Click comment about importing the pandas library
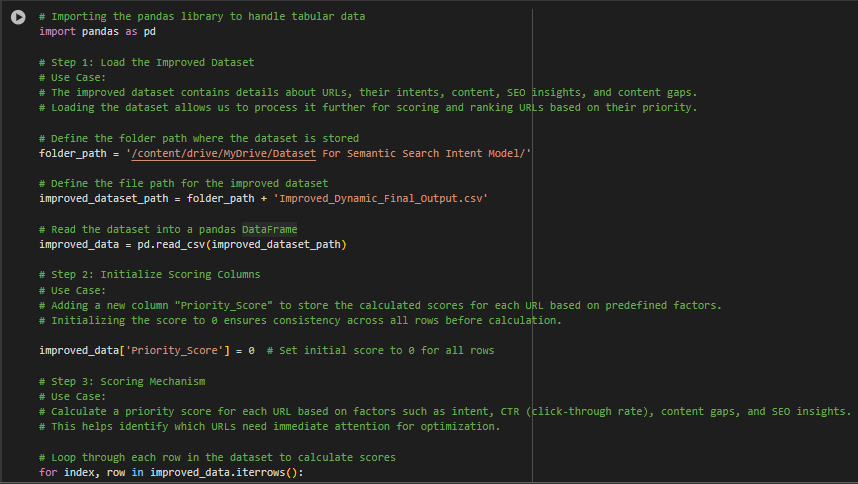 (x=202, y=16)
